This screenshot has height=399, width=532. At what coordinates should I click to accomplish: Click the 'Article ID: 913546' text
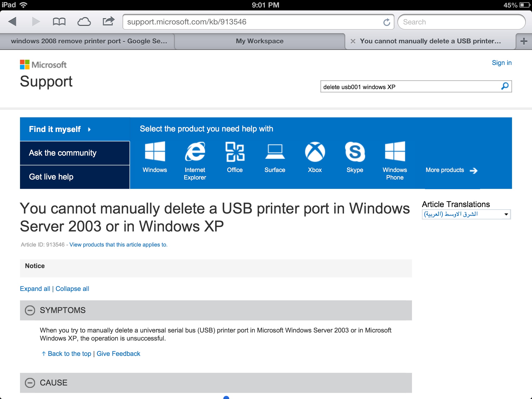tap(43, 245)
